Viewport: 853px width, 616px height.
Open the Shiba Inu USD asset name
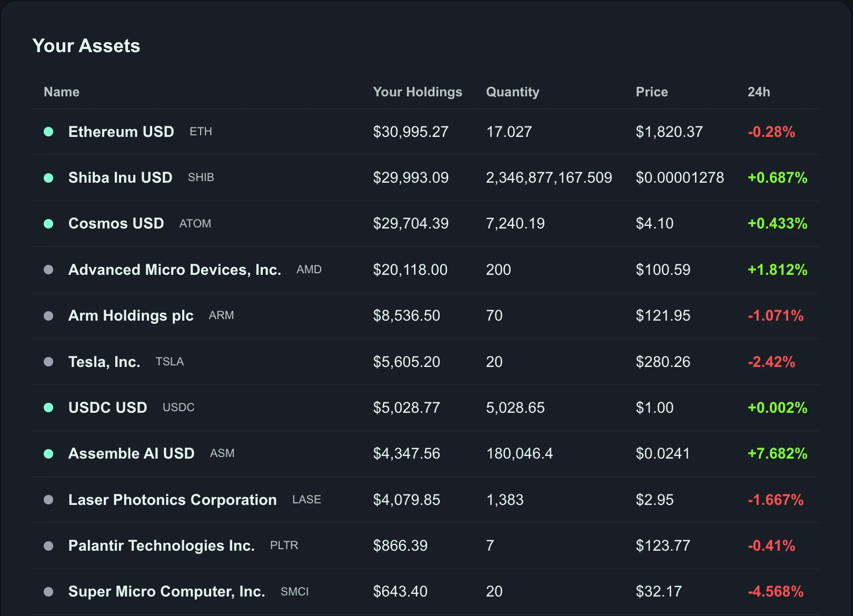pyautogui.click(x=121, y=178)
